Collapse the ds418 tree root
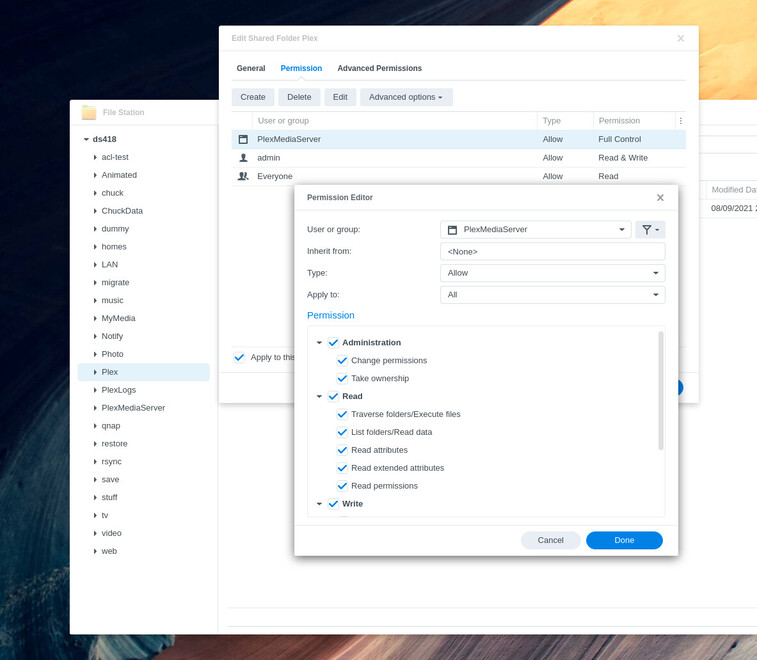 click(86, 139)
